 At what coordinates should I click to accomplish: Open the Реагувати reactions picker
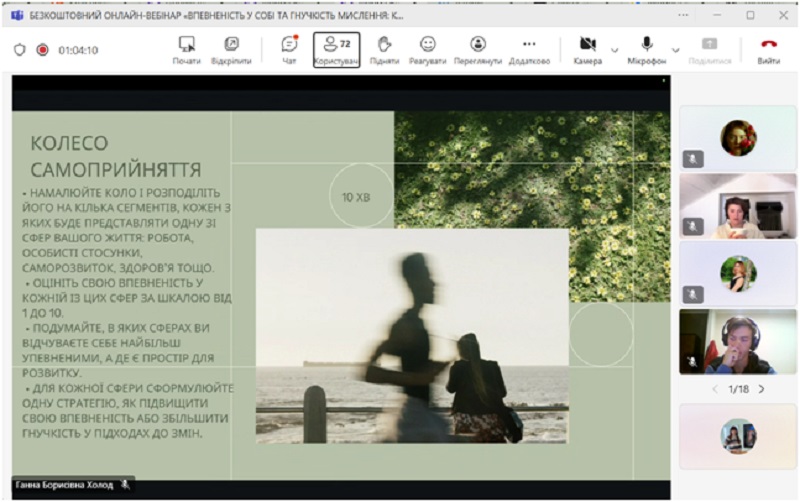click(428, 48)
